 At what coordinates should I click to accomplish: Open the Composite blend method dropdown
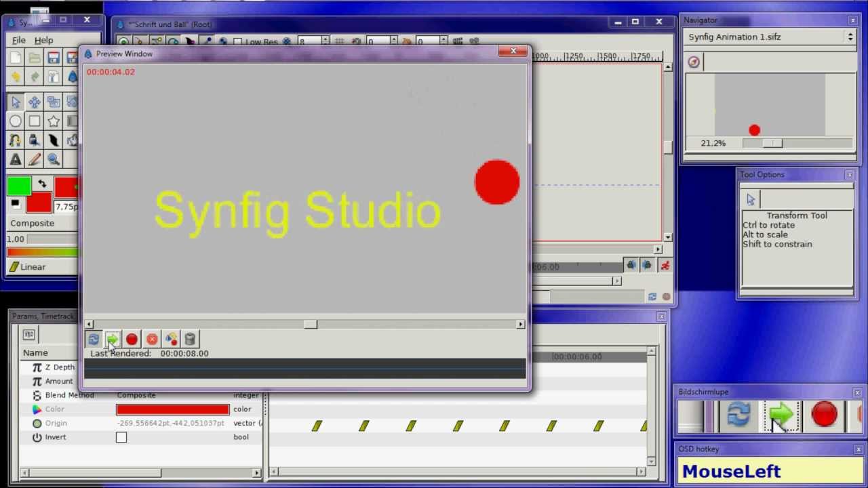click(x=42, y=223)
